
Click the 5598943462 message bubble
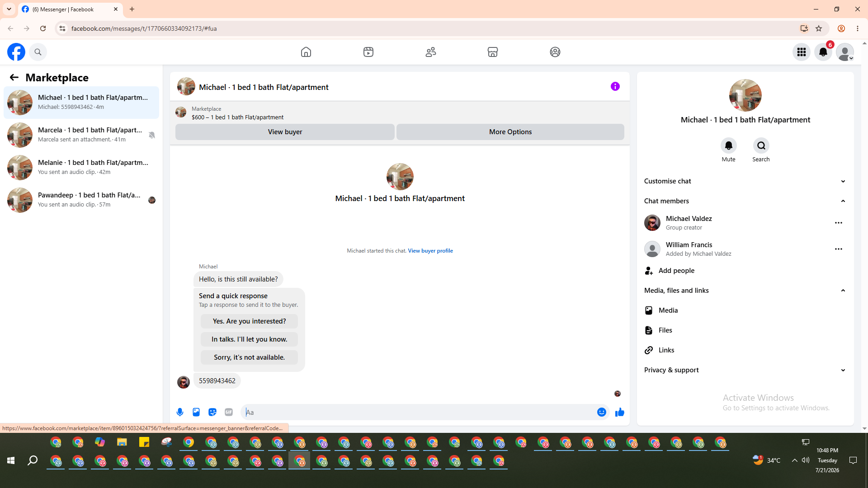coord(217,381)
